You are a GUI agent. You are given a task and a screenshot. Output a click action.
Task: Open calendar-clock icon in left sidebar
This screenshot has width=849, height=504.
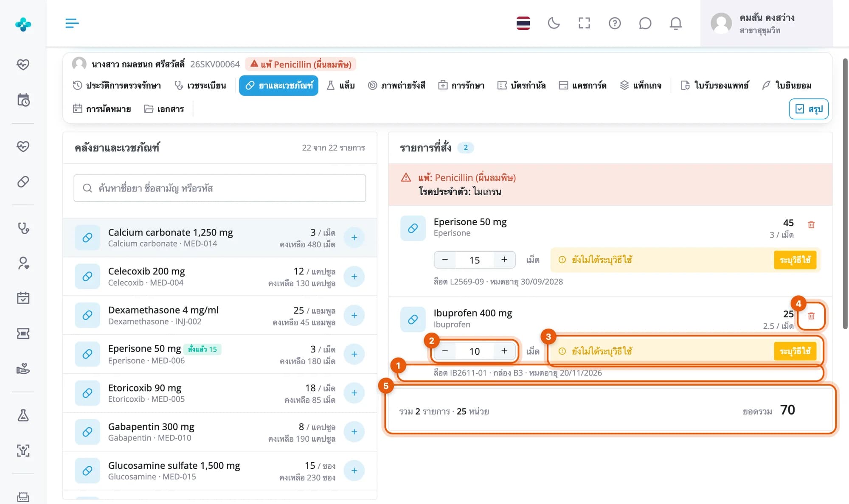(23, 100)
